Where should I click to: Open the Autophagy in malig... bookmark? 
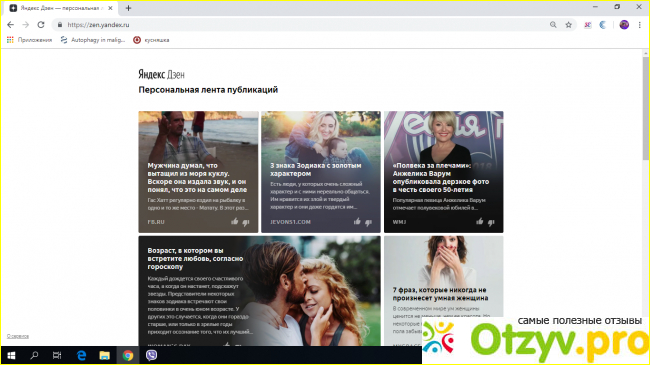(93, 40)
